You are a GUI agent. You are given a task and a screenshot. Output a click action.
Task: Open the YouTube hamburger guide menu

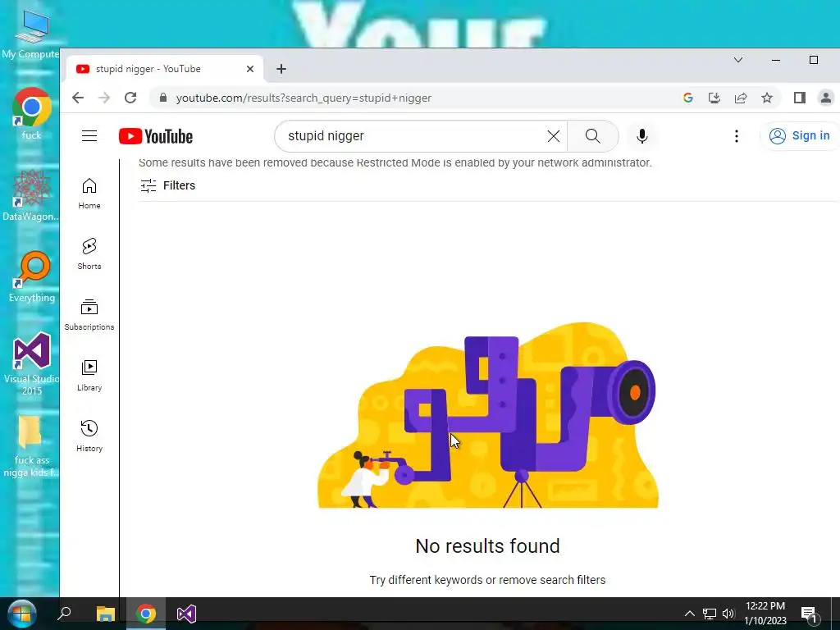tap(89, 136)
